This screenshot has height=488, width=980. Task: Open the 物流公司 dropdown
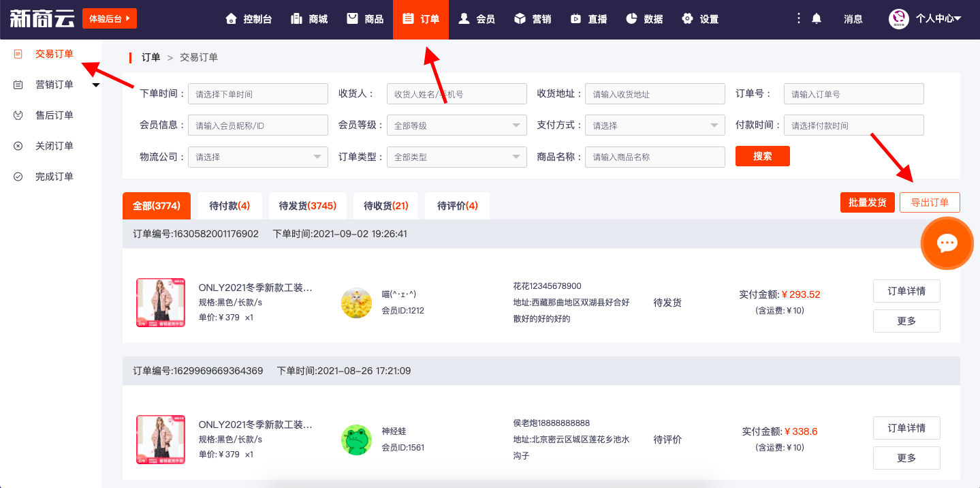point(258,157)
